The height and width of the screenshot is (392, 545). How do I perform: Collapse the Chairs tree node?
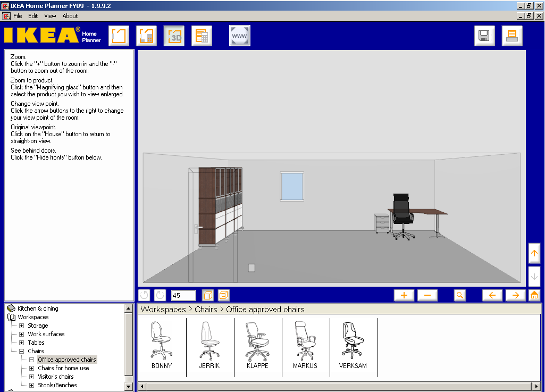coord(22,351)
